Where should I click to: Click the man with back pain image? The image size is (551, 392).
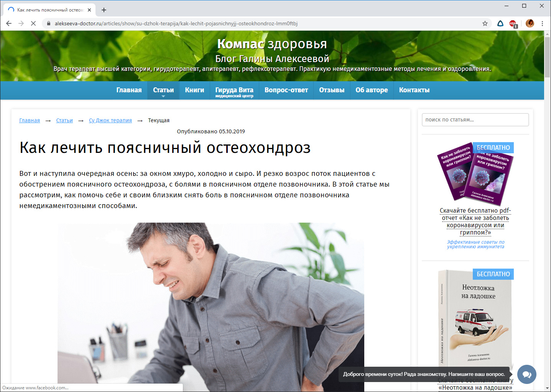pos(211,307)
